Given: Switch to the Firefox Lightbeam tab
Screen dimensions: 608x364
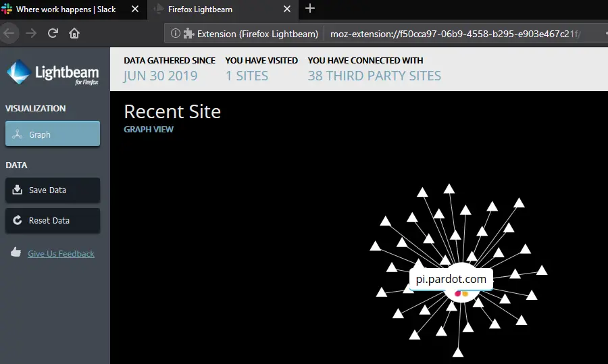Looking at the screenshot, I should tap(223, 9).
